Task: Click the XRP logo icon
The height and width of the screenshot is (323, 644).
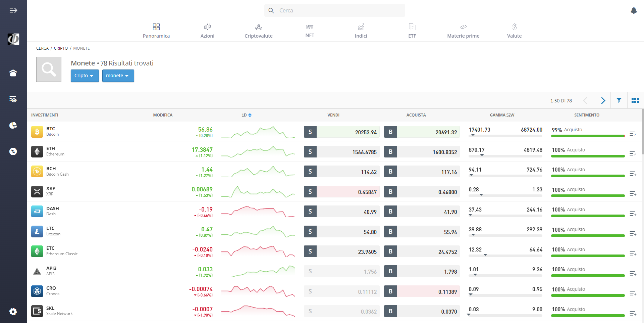Action: [37, 191]
